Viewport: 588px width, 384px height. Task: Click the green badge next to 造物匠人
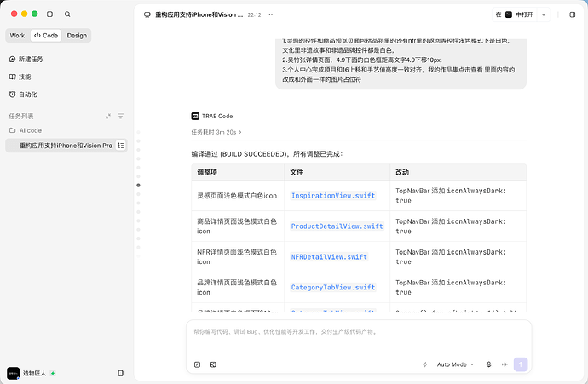pos(53,373)
